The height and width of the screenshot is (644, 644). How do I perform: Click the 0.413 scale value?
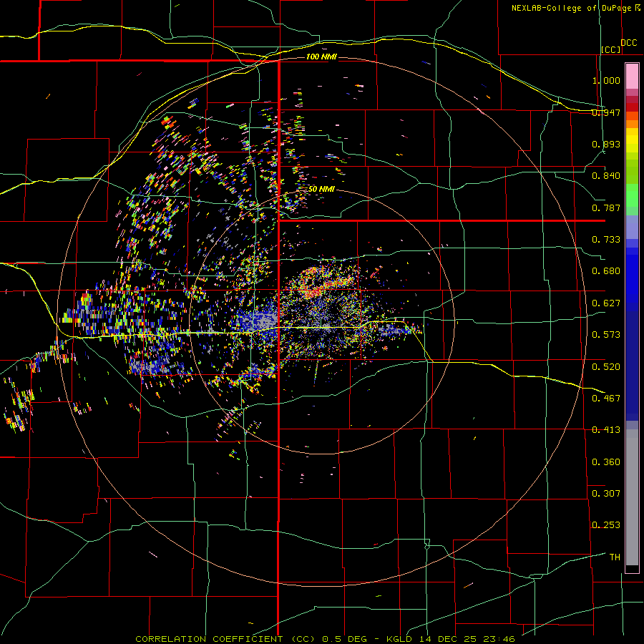click(x=606, y=430)
